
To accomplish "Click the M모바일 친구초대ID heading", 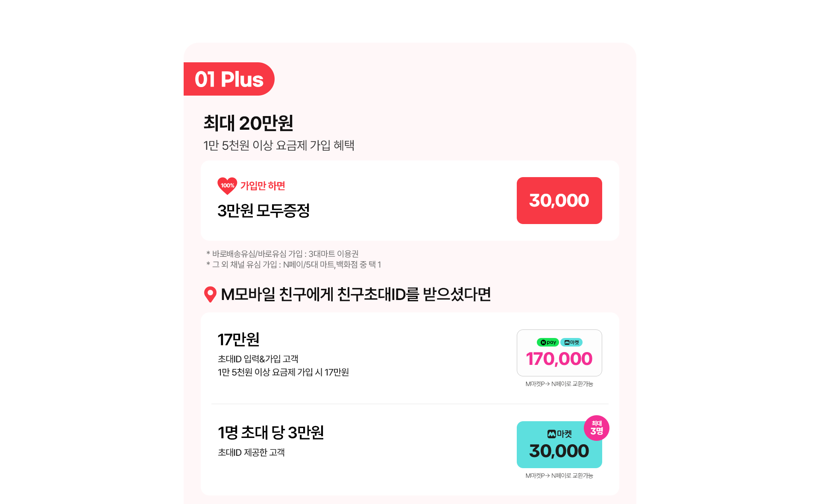I will 356,294.
